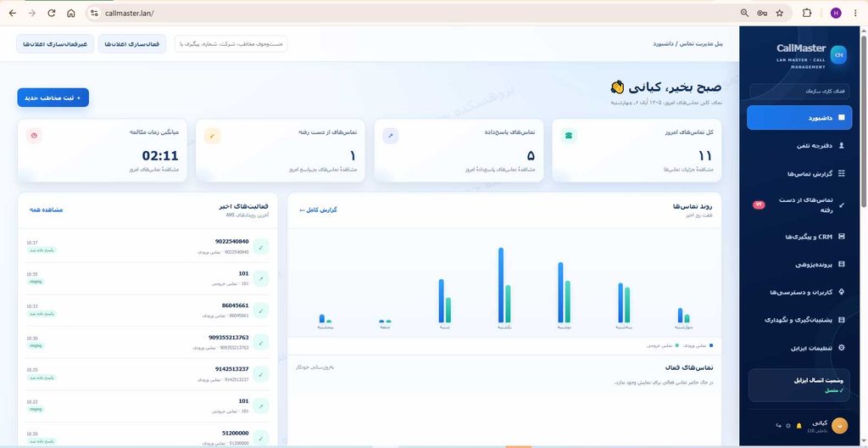
Task: Click 'ثبت مخاطب جدید' add contact button
Action: click(x=53, y=98)
